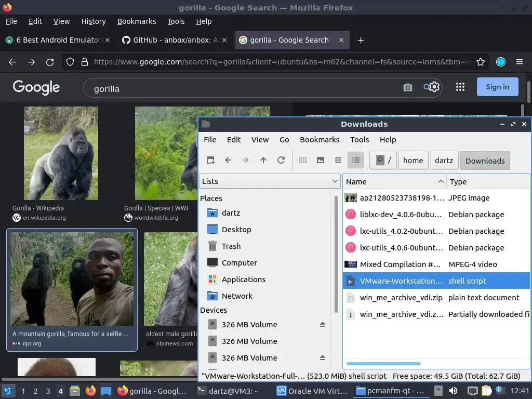Open a new Firefox tab with plus
Image resolution: width=532 pixels, height=399 pixels.
[x=361, y=41]
